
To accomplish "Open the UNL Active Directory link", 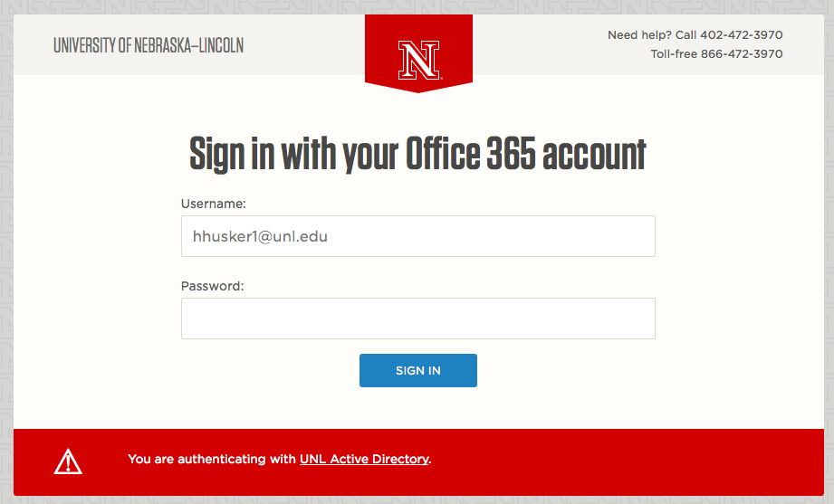I will pyautogui.click(x=364, y=459).
